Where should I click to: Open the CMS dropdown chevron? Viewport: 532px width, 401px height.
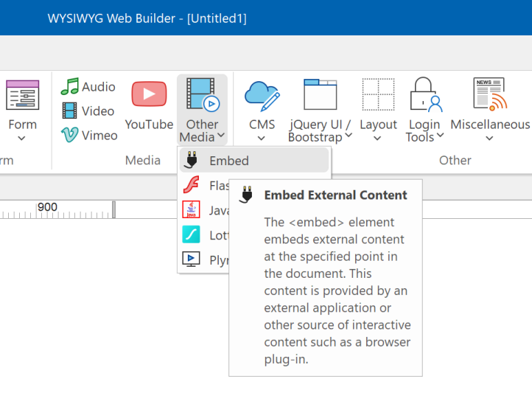[x=262, y=138]
